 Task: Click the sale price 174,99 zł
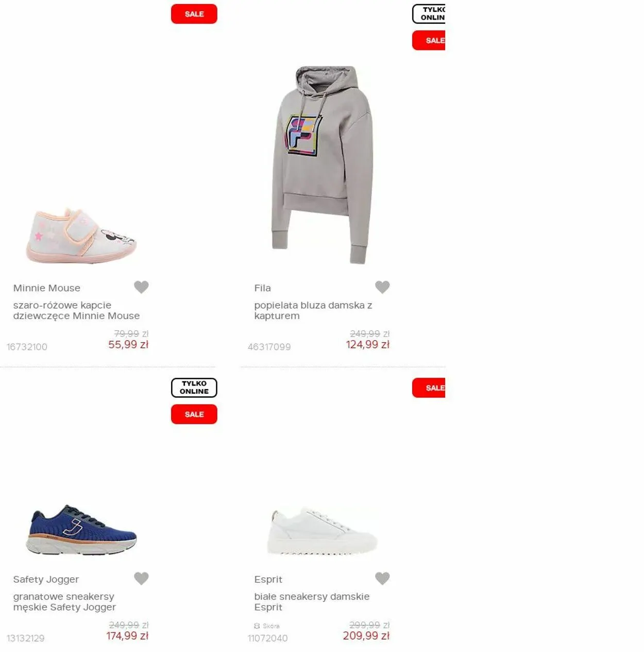(127, 636)
